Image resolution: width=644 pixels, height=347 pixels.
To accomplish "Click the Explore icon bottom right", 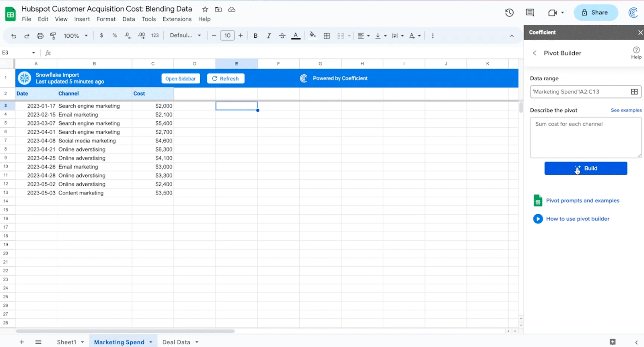I will (x=613, y=342).
